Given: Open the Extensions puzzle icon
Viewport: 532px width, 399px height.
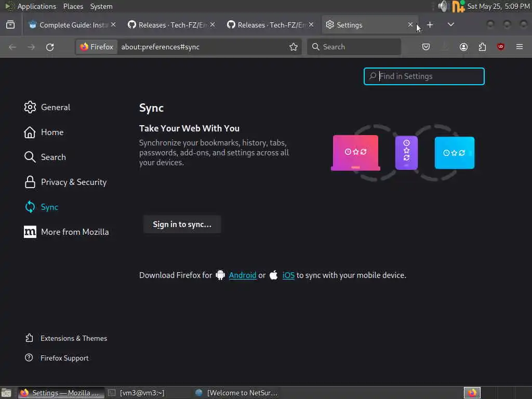Looking at the screenshot, I should point(482,47).
